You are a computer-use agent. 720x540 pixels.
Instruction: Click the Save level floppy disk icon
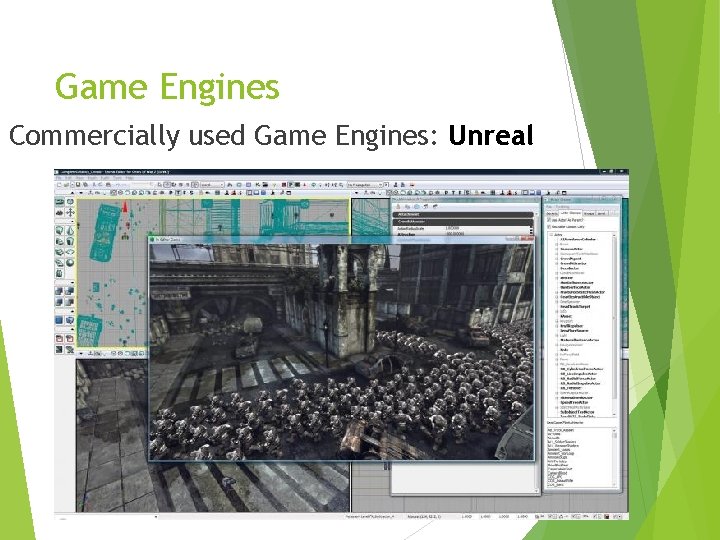78,185
